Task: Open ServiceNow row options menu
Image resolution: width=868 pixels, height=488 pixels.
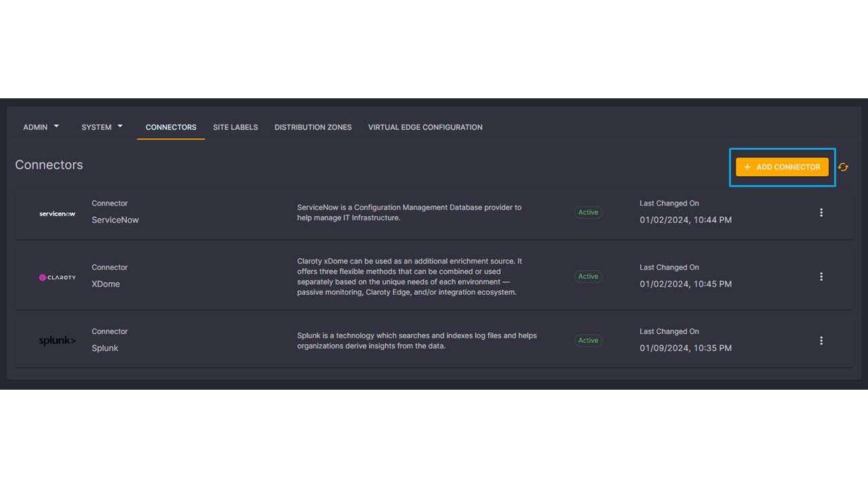Action: click(821, 212)
